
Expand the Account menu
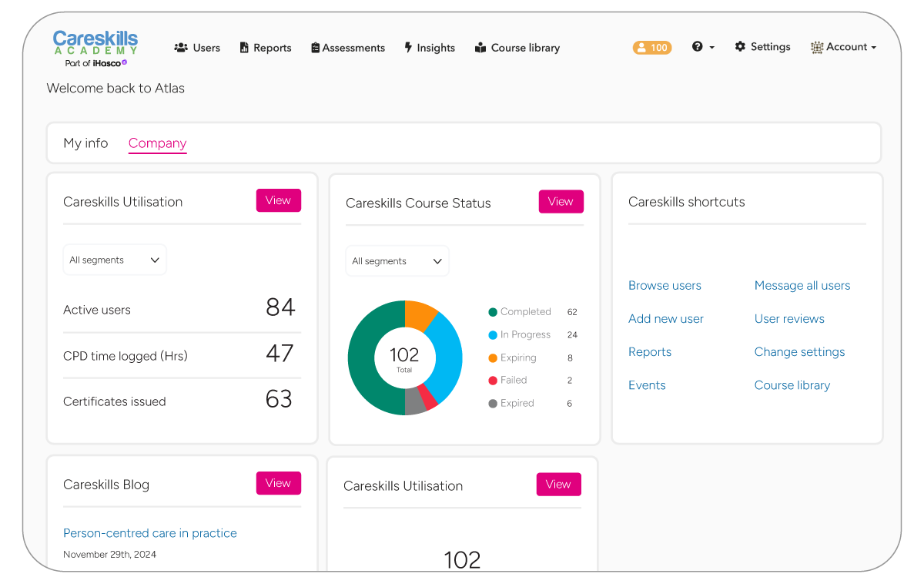pos(844,47)
